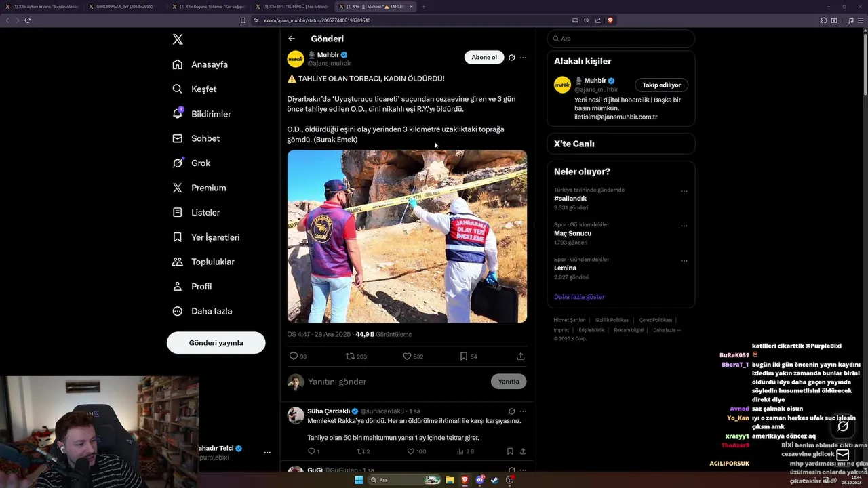Open Steam from the taskbar

coord(495,480)
